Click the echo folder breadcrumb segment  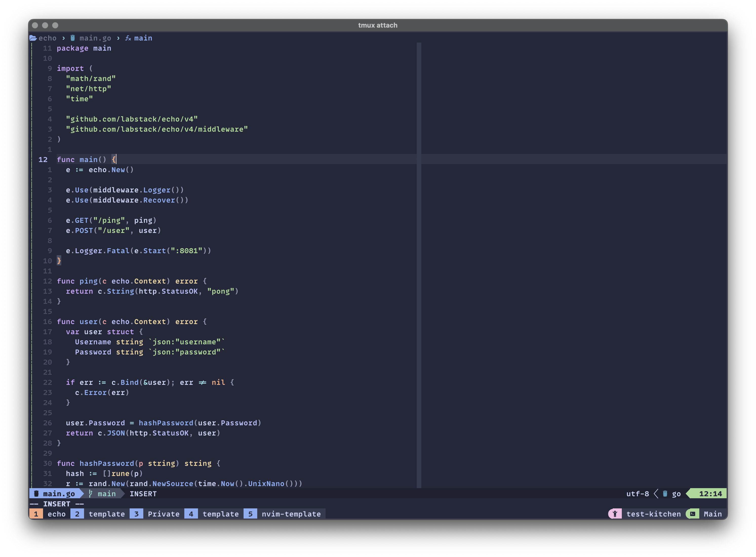tap(48, 38)
